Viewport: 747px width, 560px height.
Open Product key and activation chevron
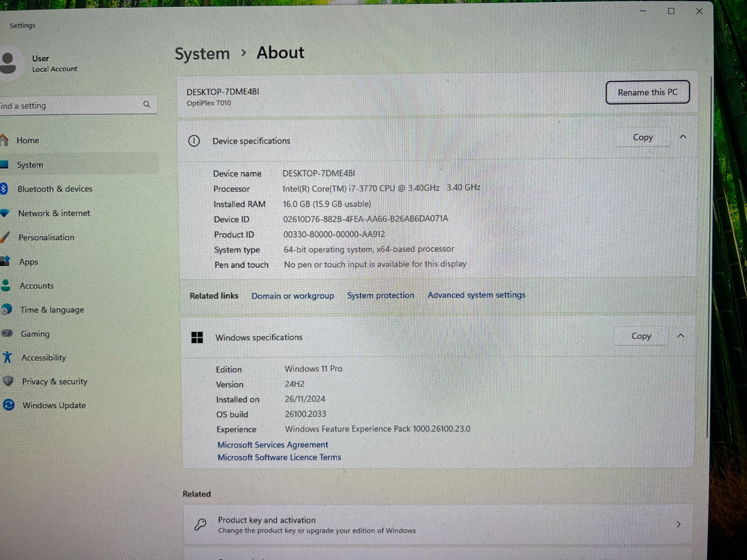pyautogui.click(x=678, y=525)
